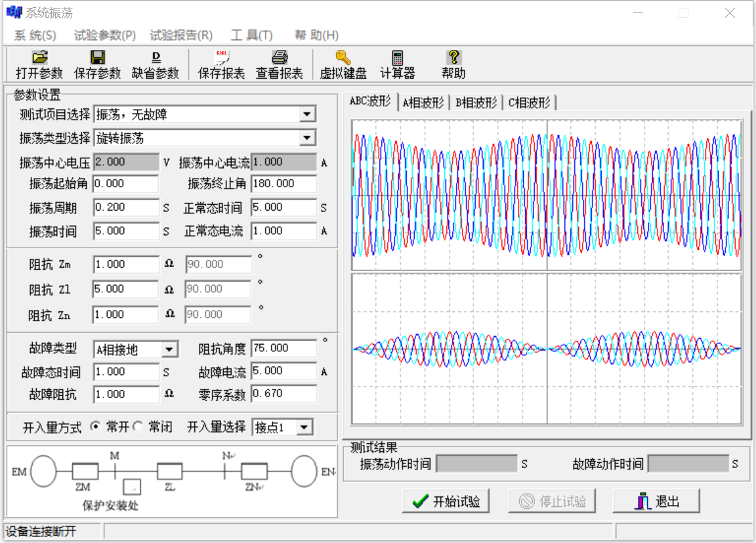The image size is (756, 543).
Task: Click the 保存报表 save report icon
Action: point(221,58)
